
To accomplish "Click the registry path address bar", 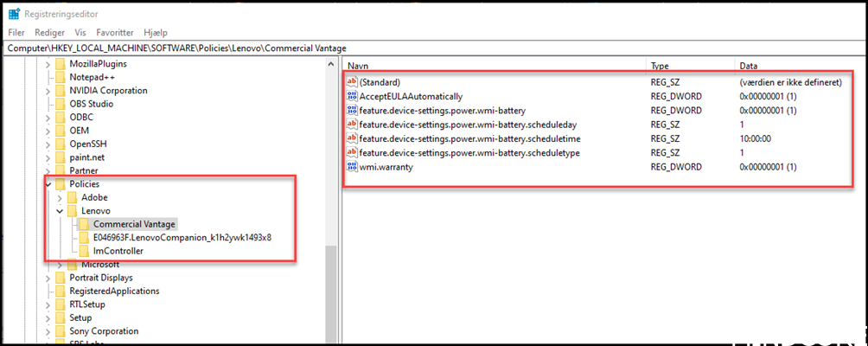I will (434, 48).
